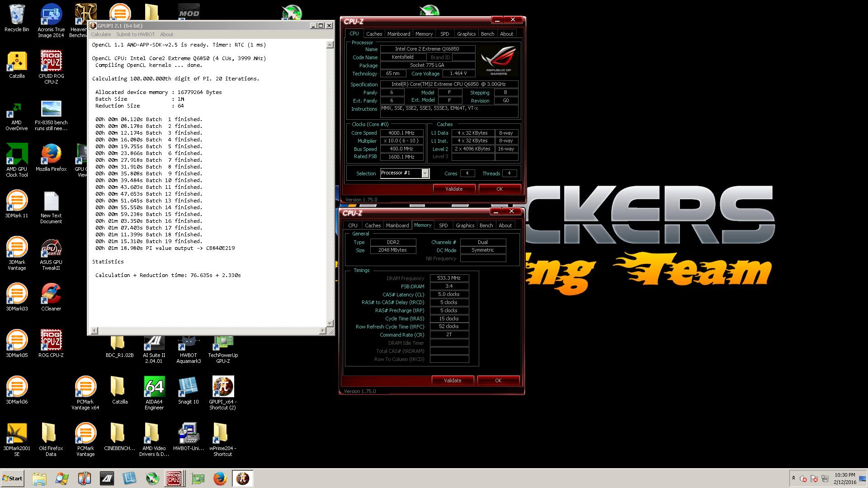Viewport: 868px width, 488px height.
Task: Launch AMD GPU Clock Tool
Action: coord(17,160)
